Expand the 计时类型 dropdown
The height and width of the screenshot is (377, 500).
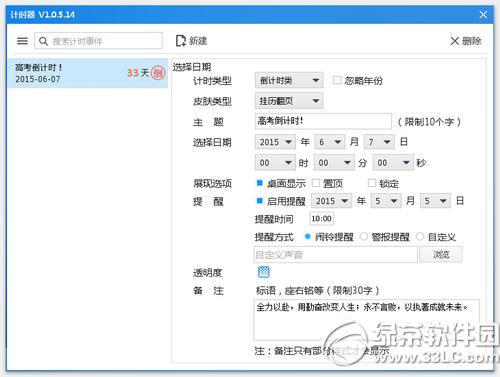pyautogui.click(x=289, y=80)
